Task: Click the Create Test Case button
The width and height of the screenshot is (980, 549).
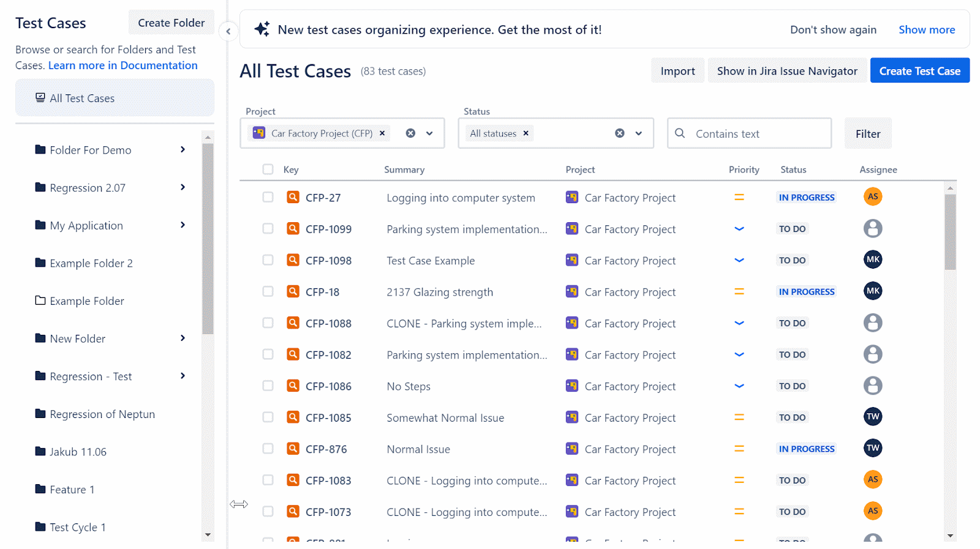Action: 920,71
